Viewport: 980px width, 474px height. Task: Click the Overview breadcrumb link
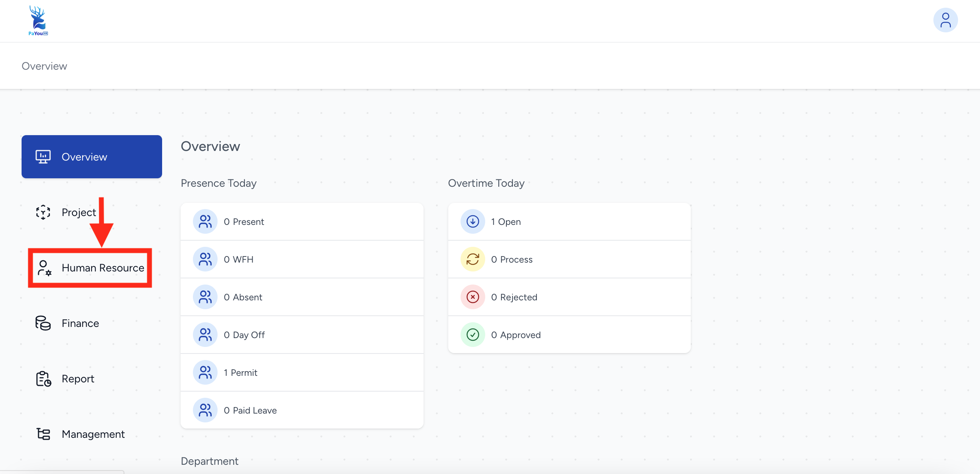point(44,66)
